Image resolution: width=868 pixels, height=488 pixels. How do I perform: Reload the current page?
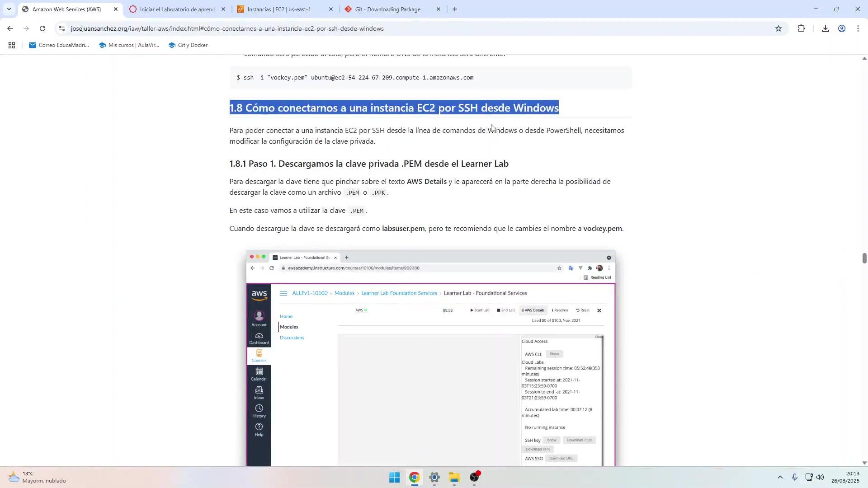(x=42, y=28)
